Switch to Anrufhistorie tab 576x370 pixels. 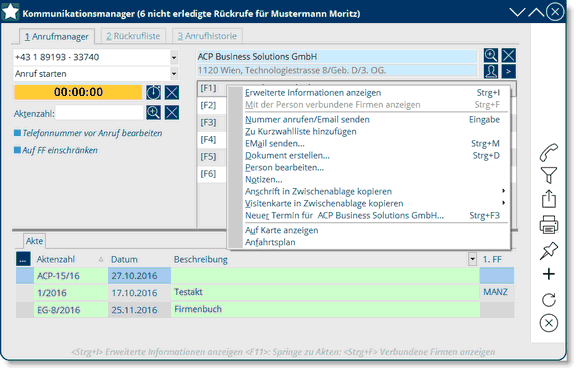tap(207, 36)
